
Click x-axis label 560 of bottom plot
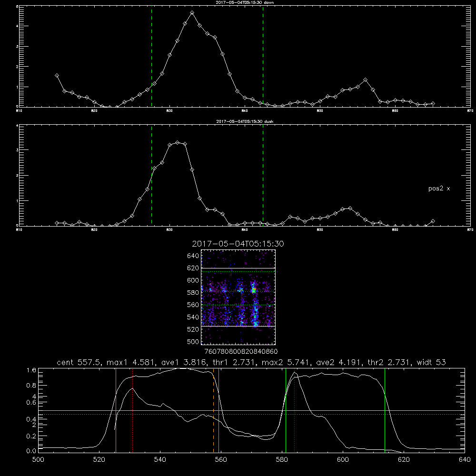point(221,460)
